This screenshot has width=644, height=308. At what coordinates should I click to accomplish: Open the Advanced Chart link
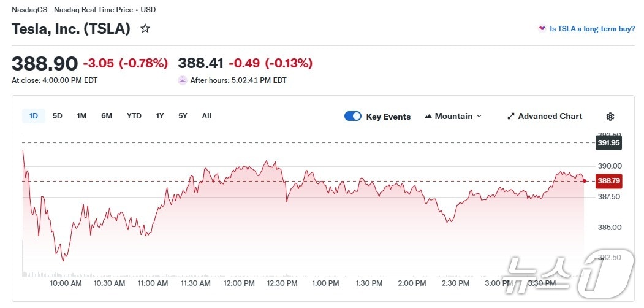point(550,117)
